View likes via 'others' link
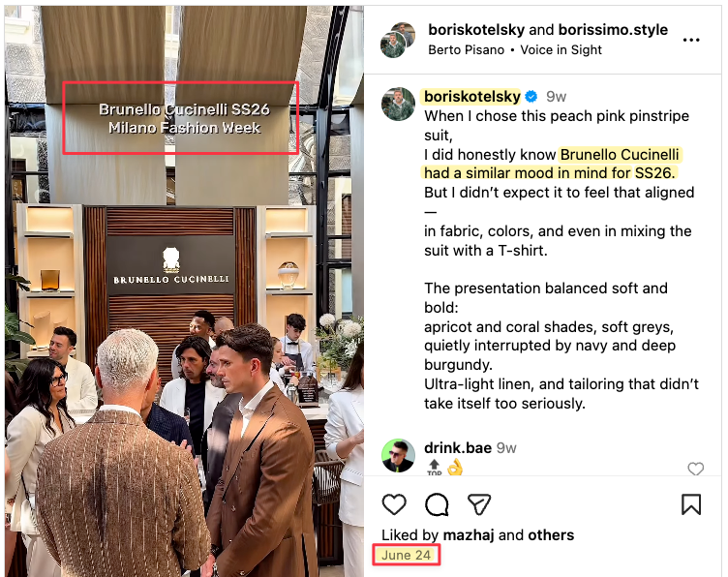 551,535
